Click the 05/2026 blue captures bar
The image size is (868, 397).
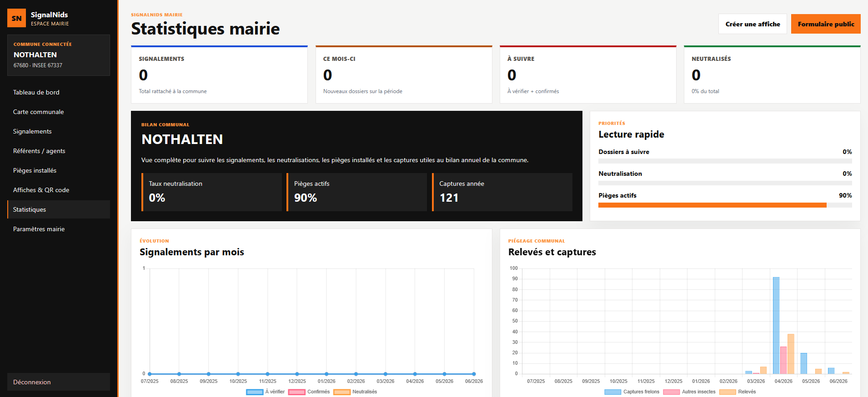pos(804,363)
